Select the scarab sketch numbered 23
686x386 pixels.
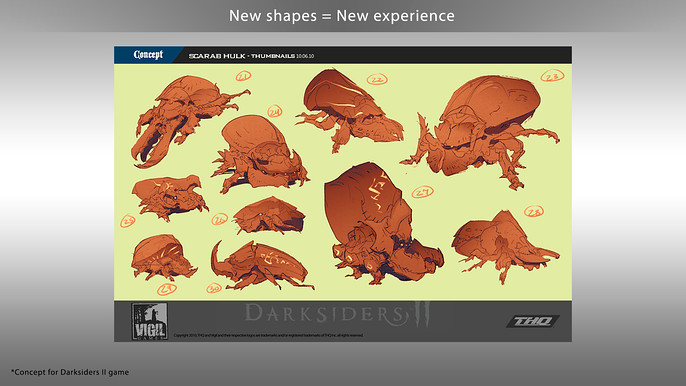pos(480,132)
